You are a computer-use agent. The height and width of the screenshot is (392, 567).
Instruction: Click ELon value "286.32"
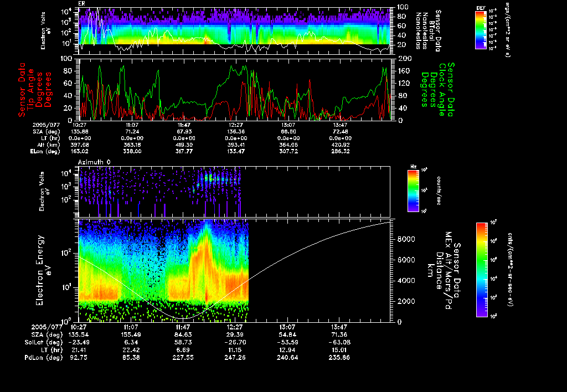tap(341, 152)
